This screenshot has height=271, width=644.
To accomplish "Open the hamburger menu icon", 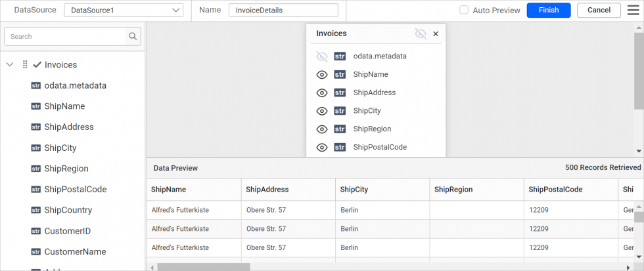I will (633, 10).
